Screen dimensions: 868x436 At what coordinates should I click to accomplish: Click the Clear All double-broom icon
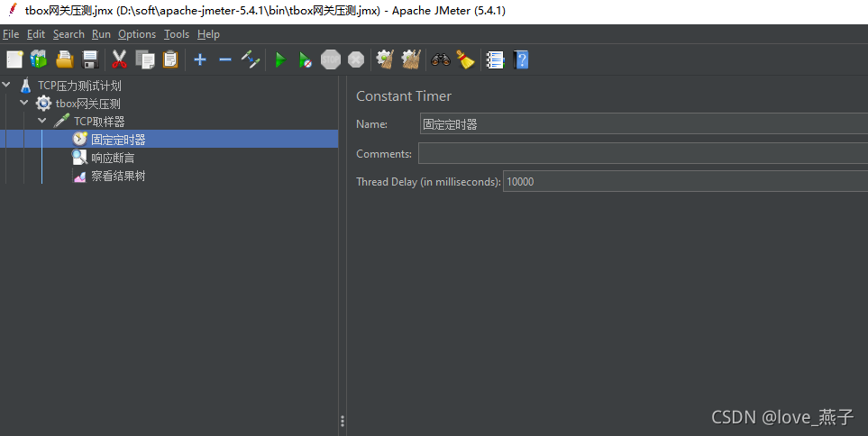coord(411,59)
